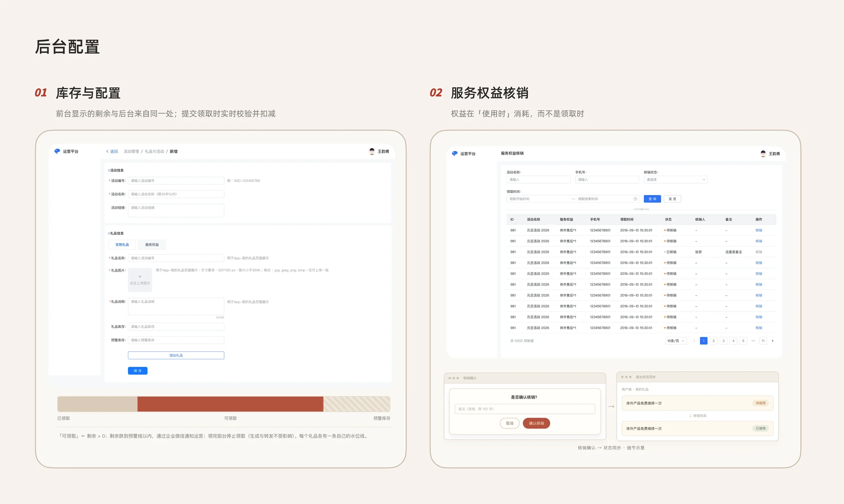Click 张安 in the 核销人 column
The width and height of the screenshot is (844, 504).
pos(698,252)
